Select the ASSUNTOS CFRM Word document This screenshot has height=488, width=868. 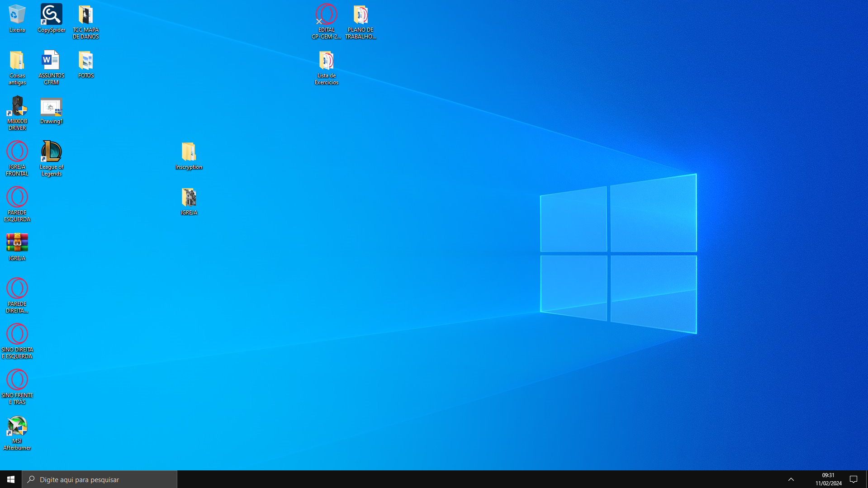(x=51, y=67)
